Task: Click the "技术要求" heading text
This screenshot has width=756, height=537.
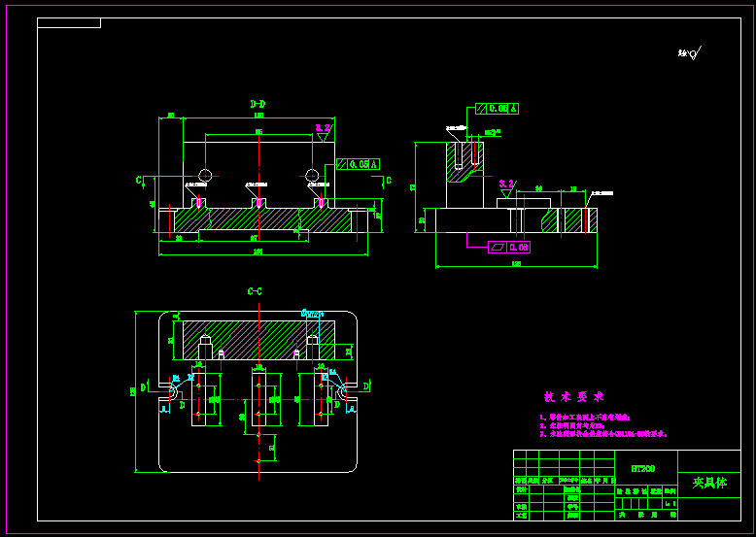Action: pos(573,397)
